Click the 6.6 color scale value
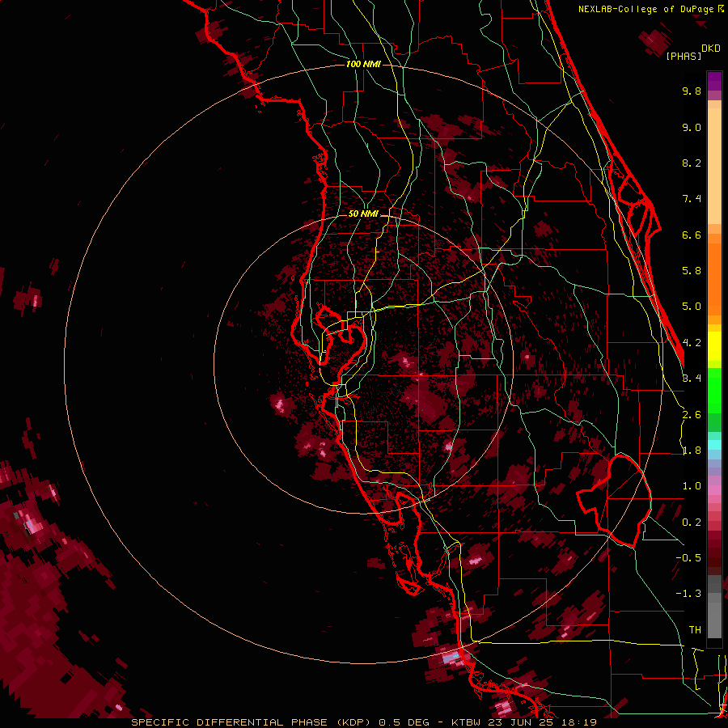The width and height of the screenshot is (728, 728). click(x=692, y=235)
